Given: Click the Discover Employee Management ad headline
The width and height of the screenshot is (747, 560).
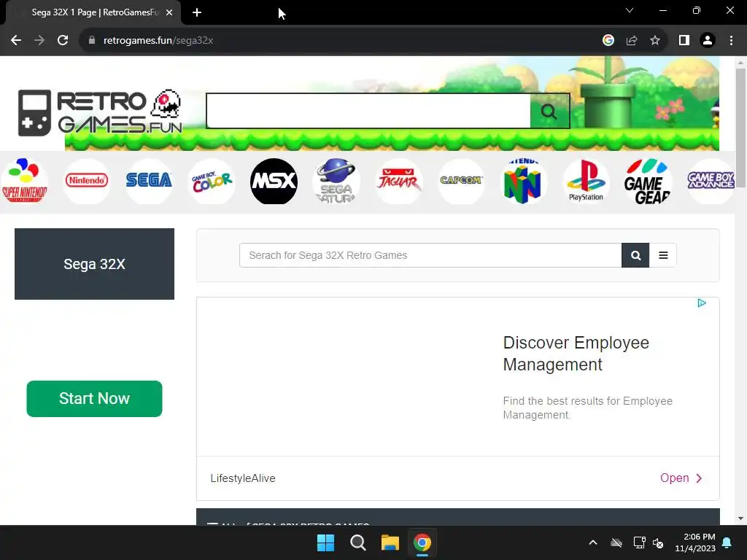Looking at the screenshot, I should pyautogui.click(x=576, y=354).
